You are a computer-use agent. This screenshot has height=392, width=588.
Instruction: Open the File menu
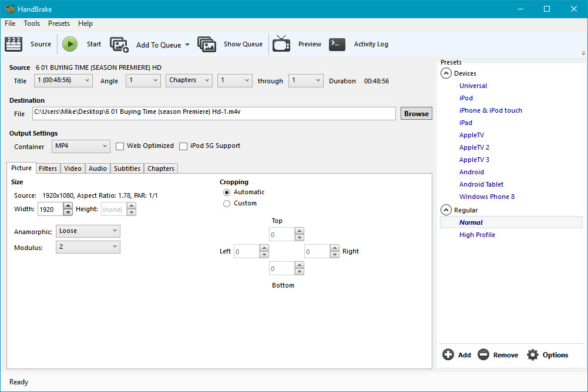[10, 23]
